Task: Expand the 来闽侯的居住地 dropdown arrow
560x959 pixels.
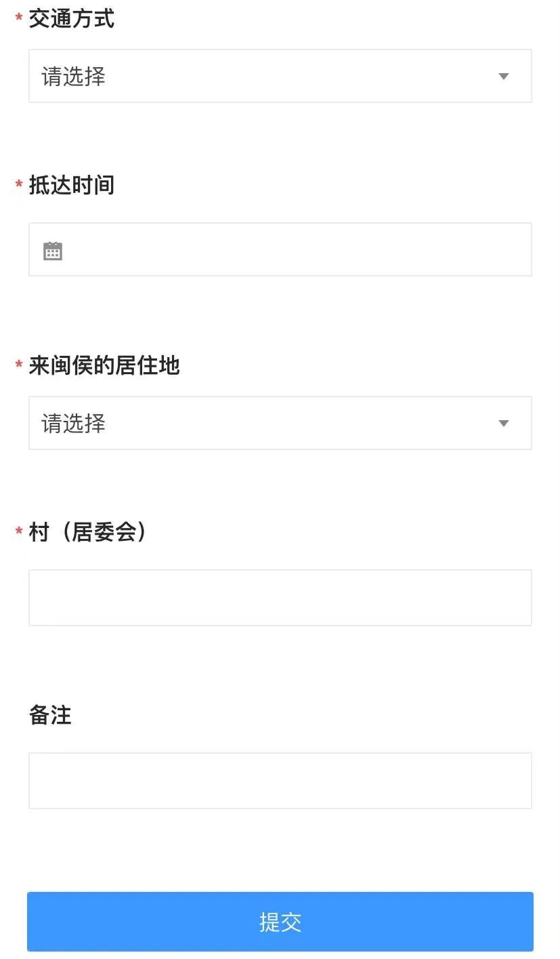Action: pyautogui.click(x=503, y=424)
